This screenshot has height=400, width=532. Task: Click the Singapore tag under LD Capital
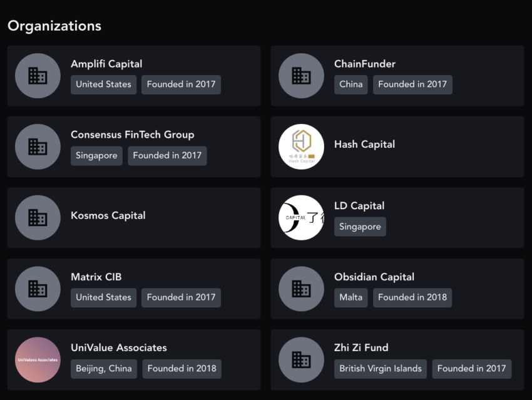360,227
